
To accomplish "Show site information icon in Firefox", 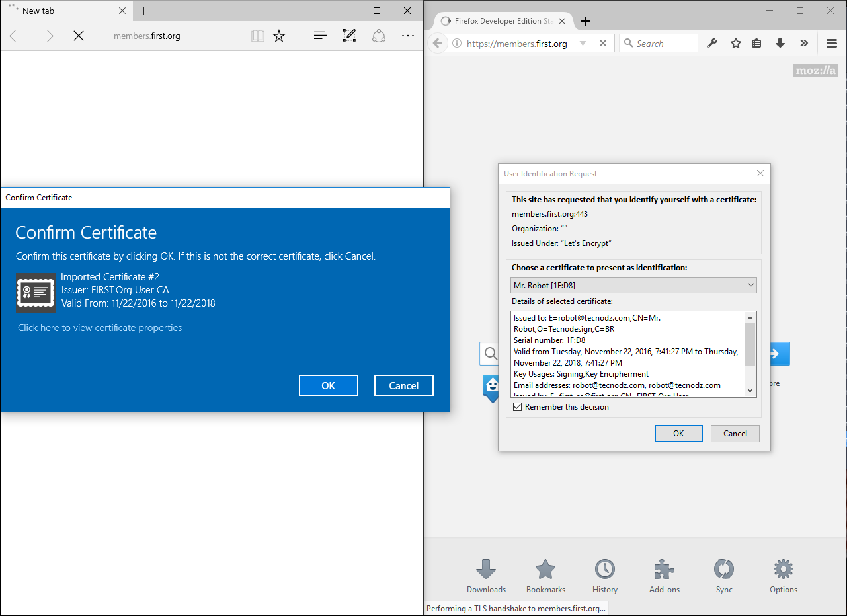I will [457, 44].
